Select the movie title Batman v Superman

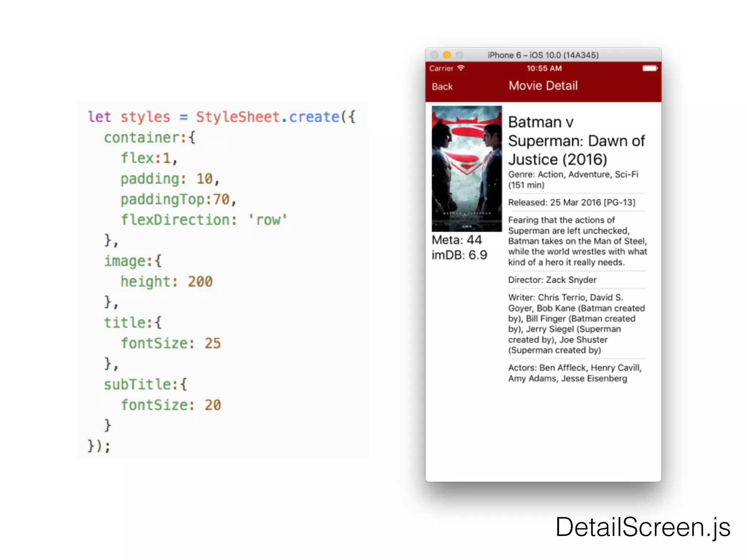pyautogui.click(x=576, y=141)
